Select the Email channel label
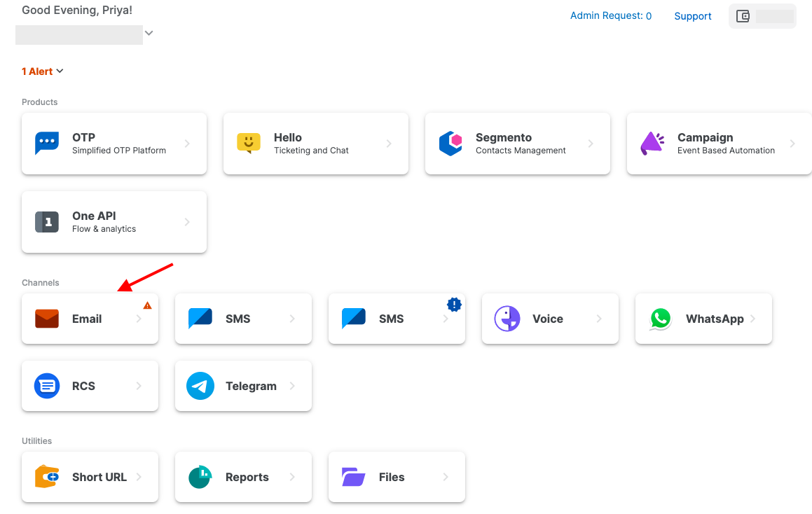Viewport: 812px width, 514px height. [87, 319]
